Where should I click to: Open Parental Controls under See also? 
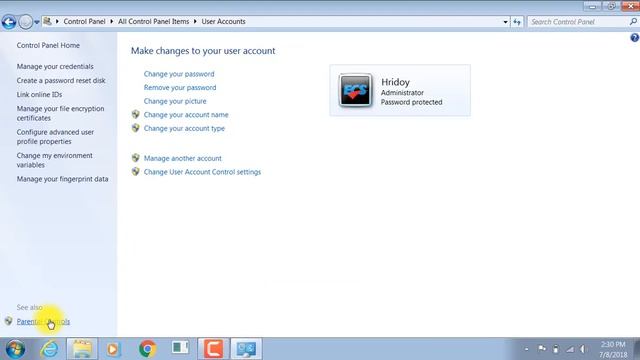tap(43, 322)
